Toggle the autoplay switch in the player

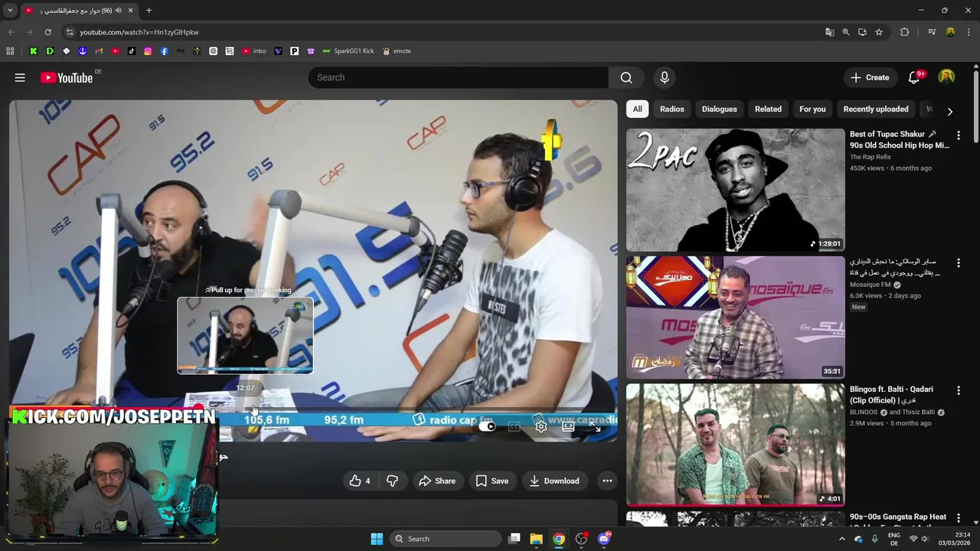point(487,426)
